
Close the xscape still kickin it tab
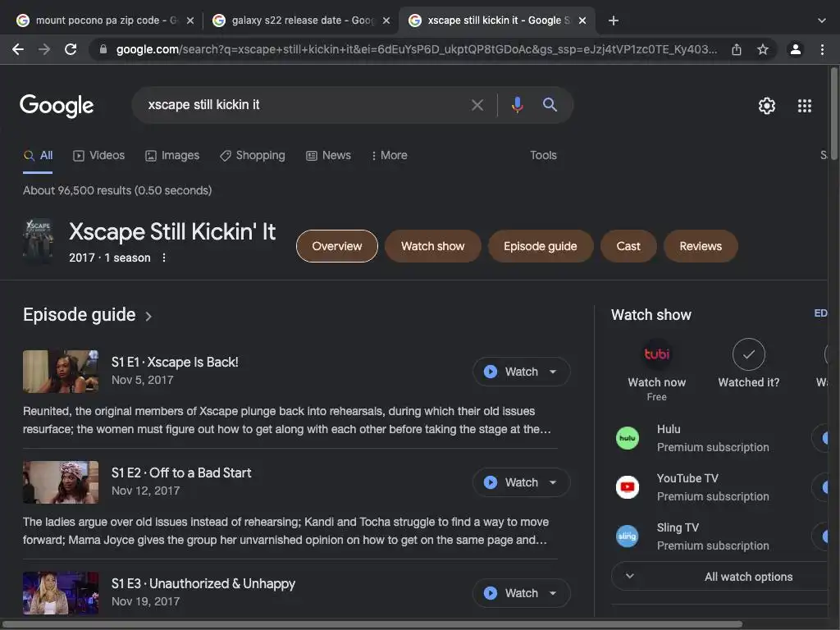pos(582,21)
